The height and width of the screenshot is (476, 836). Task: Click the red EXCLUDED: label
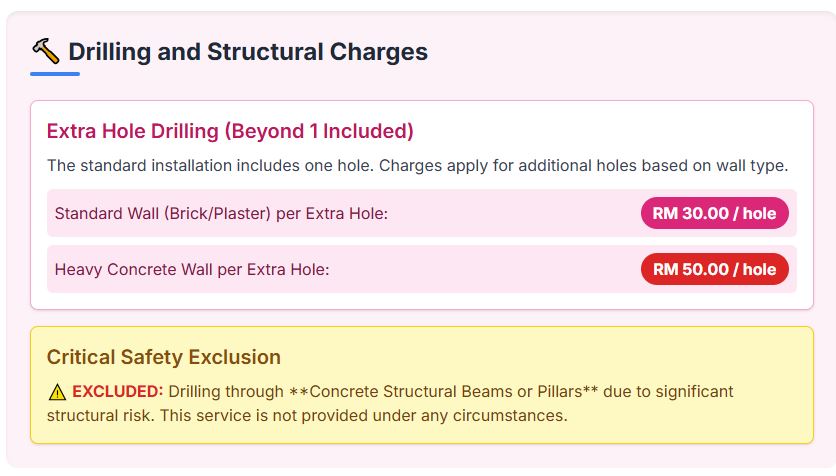118,391
